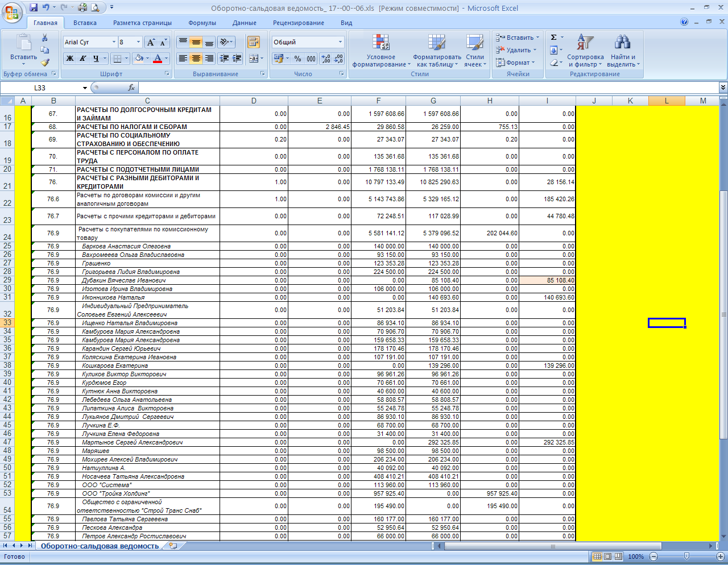Click Условное форматирование button
The width and height of the screenshot is (728, 565).
(380, 51)
